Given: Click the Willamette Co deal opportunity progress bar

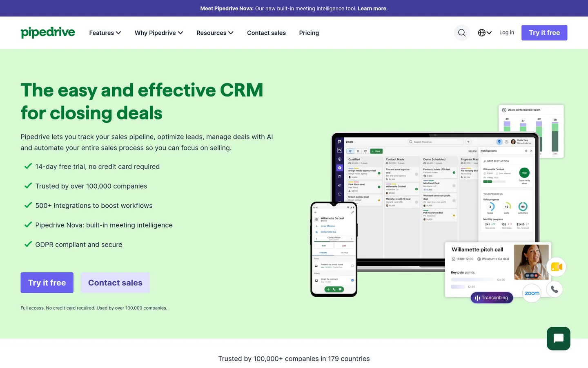Looking at the screenshot, I should (494, 182).
